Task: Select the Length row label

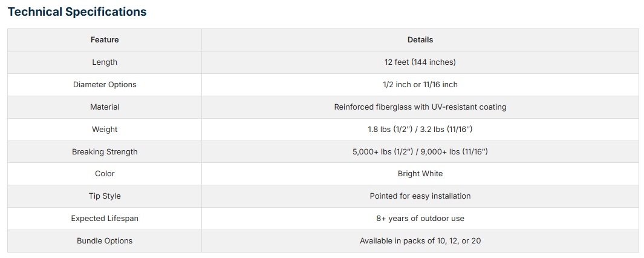Action: coord(105,62)
